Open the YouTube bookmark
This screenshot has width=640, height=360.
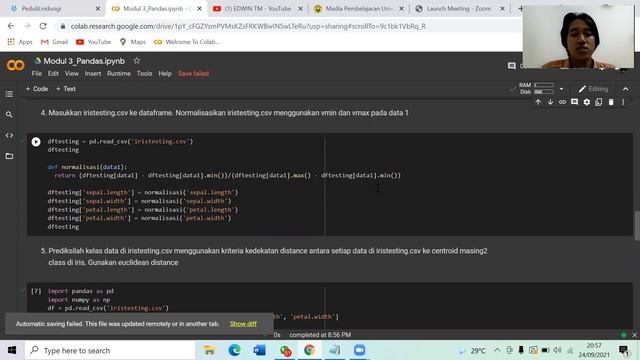(x=93, y=42)
